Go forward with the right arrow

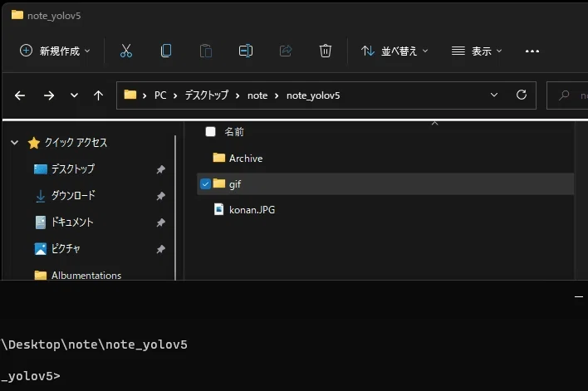click(49, 95)
